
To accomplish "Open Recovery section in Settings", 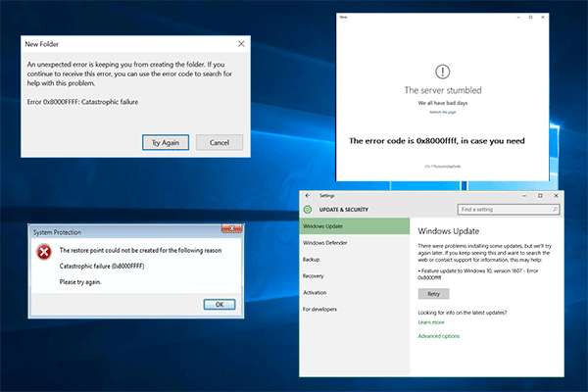I will (355, 275).
